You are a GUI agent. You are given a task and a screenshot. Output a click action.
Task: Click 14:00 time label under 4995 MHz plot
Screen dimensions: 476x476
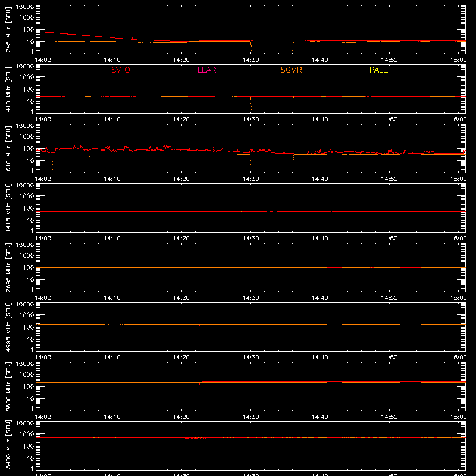point(43,358)
